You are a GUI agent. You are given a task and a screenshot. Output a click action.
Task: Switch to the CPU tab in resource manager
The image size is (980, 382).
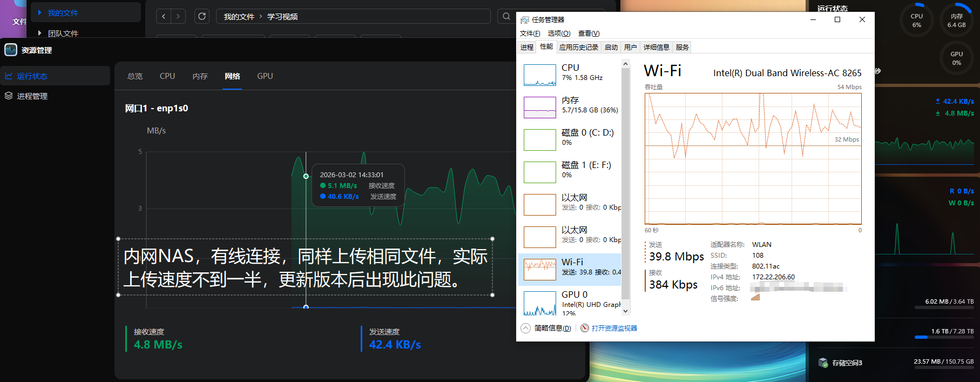[167, 76]
